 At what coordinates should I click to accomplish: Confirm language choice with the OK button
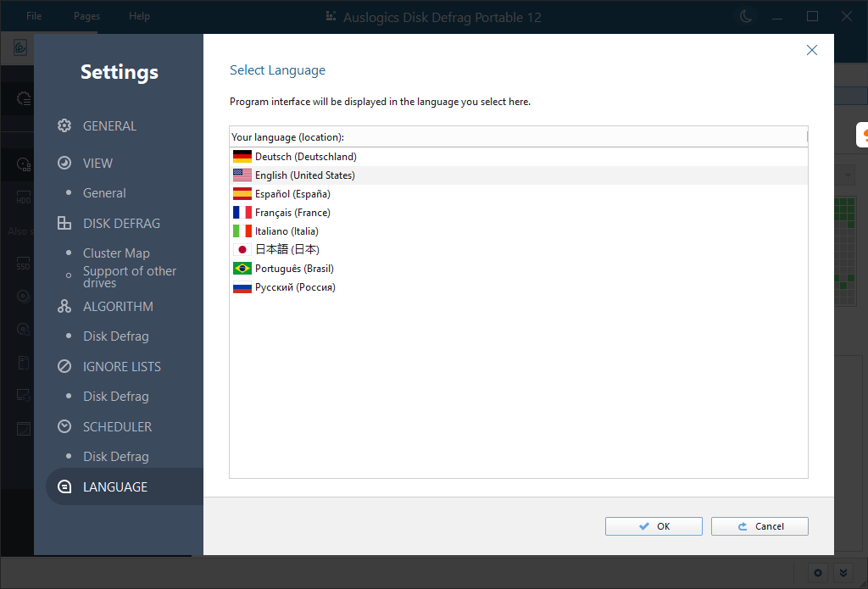point(653,525)
